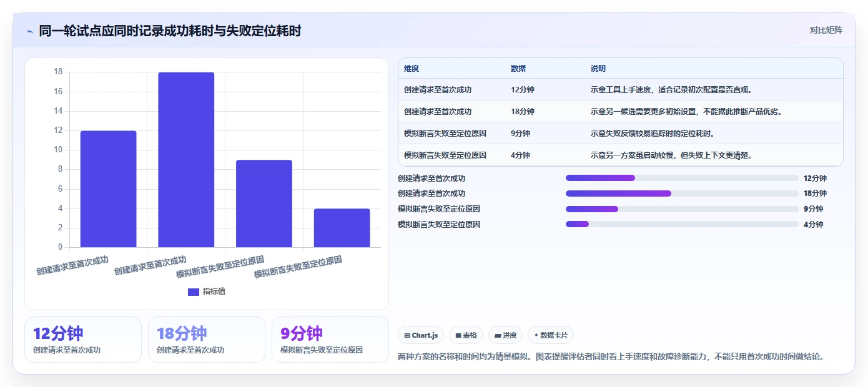The image size is (868, 387).
Task: Click the chart bar with value 12
Action: [x=108, y=189]
